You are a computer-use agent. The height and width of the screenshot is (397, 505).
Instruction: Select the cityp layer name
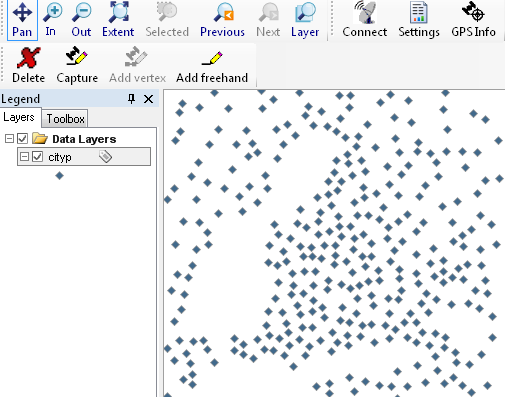point(60,157)
